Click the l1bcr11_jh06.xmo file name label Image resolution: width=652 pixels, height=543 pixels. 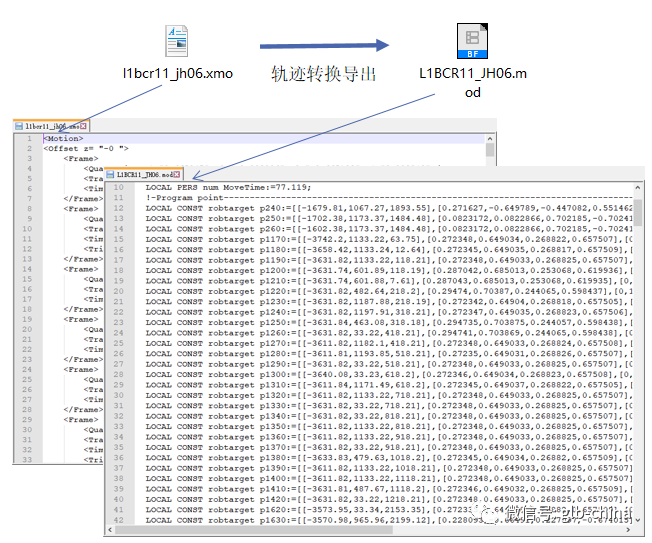(x=178, y=74)
